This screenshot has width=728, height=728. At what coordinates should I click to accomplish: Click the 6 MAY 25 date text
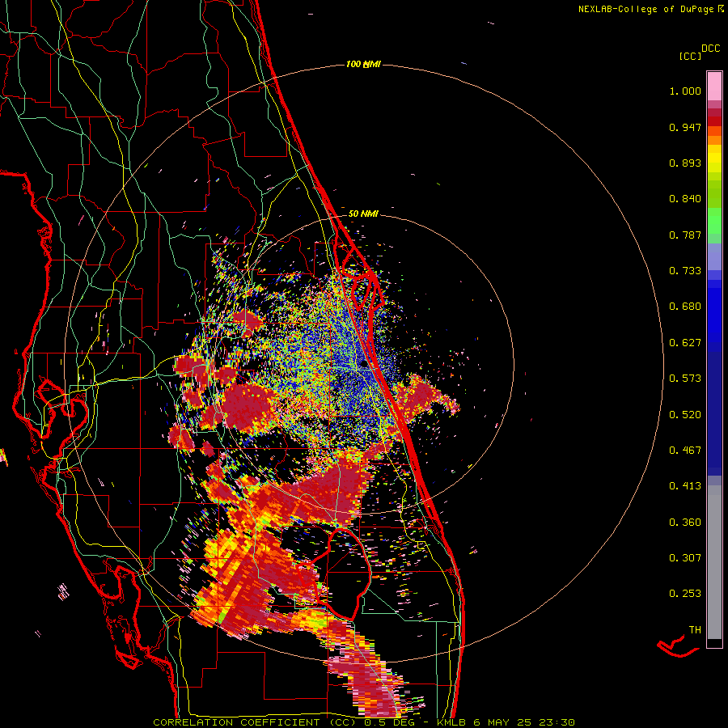(502, 722)
